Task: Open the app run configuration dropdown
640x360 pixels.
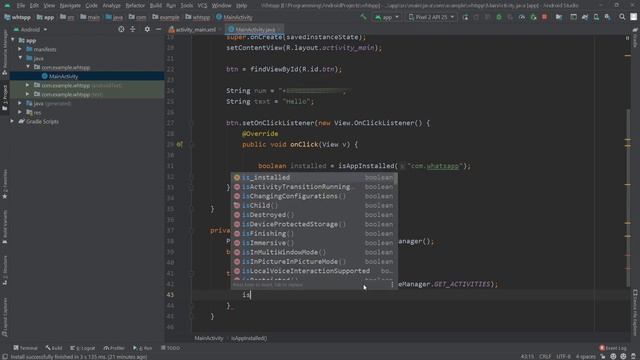Action: coord(387,17)
